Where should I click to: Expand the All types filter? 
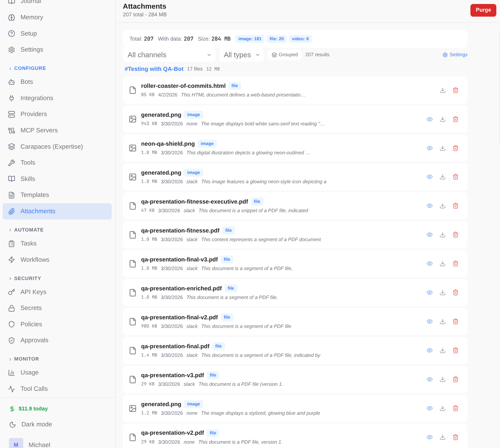click(x=241, y=55)
